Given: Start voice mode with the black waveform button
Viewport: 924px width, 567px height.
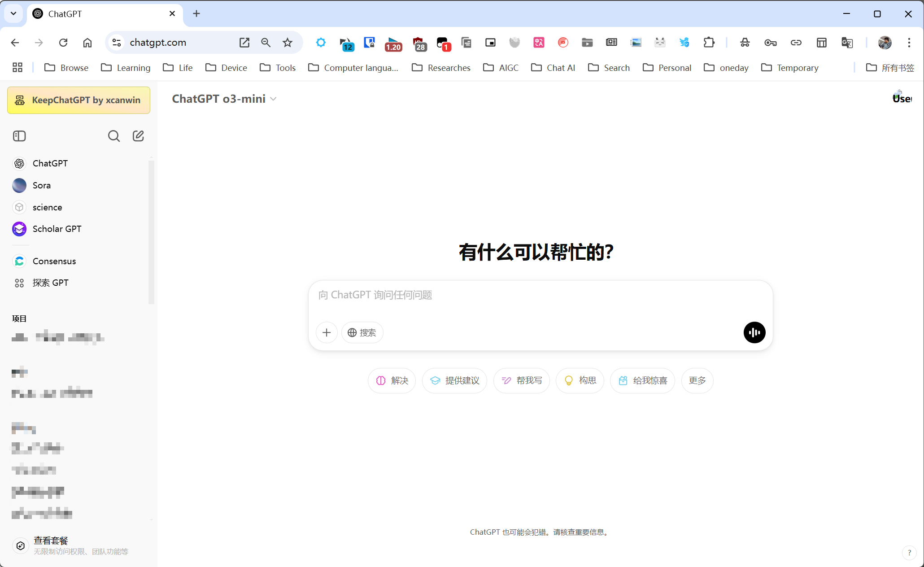Looking at the screenshot, I should click(754, 332).
